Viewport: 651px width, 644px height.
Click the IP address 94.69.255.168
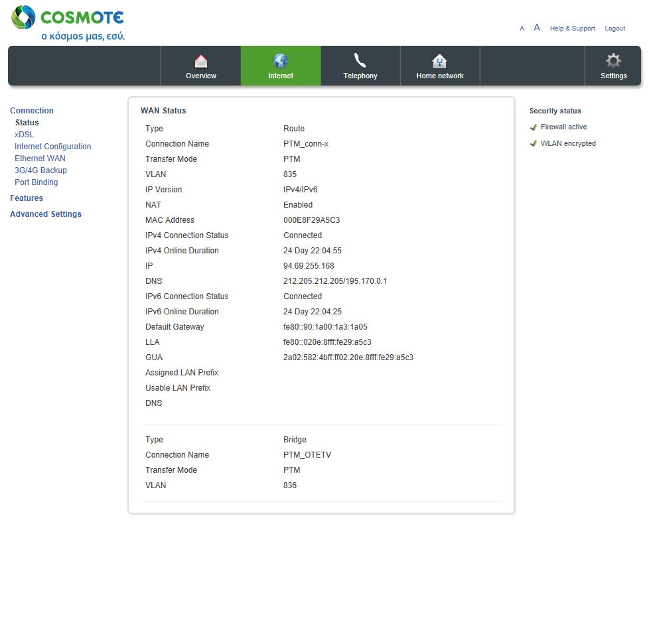309,266
